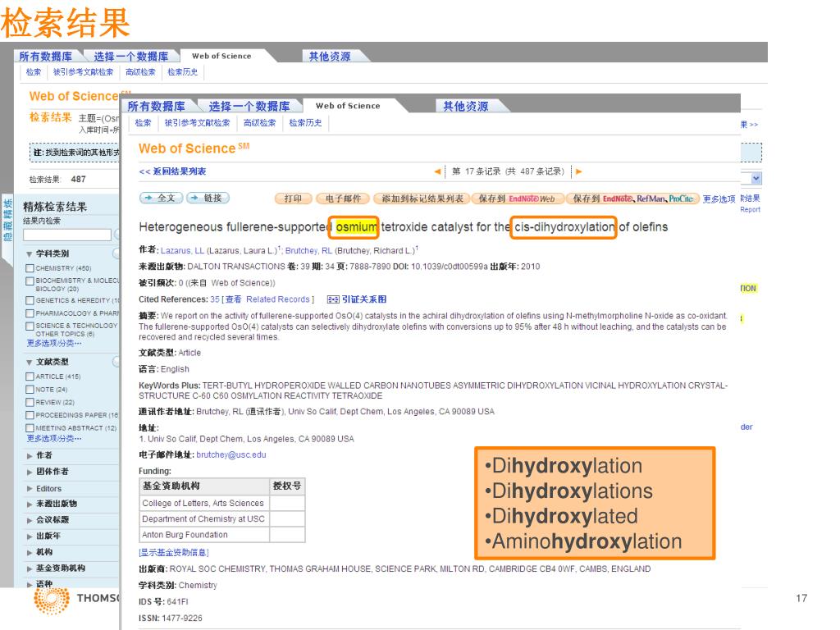Image resolution: width=840 pixels, height=630 pixels.
Task: Check NOTE (24) document type
Action: coord(30,390)
